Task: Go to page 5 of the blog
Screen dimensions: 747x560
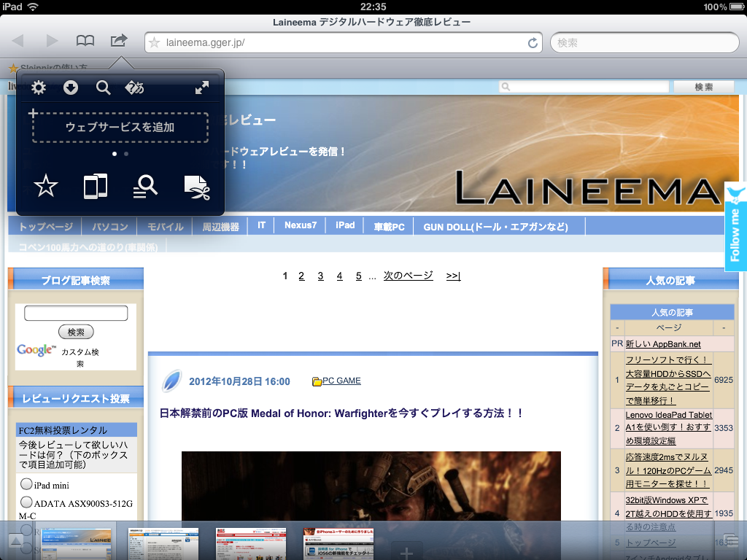Action: coord(359,276)
